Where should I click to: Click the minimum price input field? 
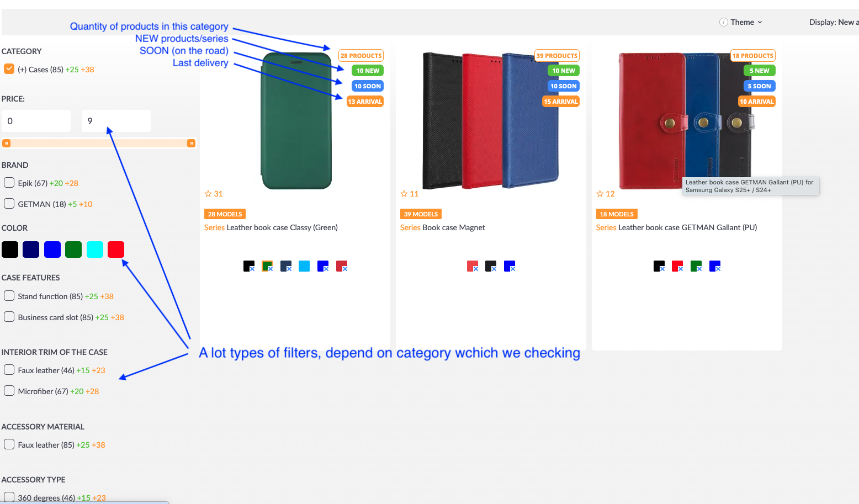pyautogui.click(x=36, y=121)
